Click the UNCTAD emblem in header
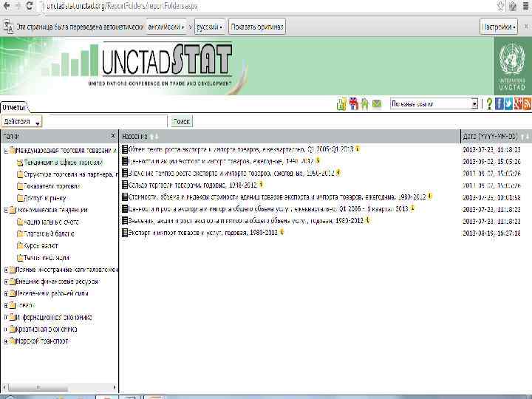The height and width of the screenshot is (399, 532). [x=512, y=66]
